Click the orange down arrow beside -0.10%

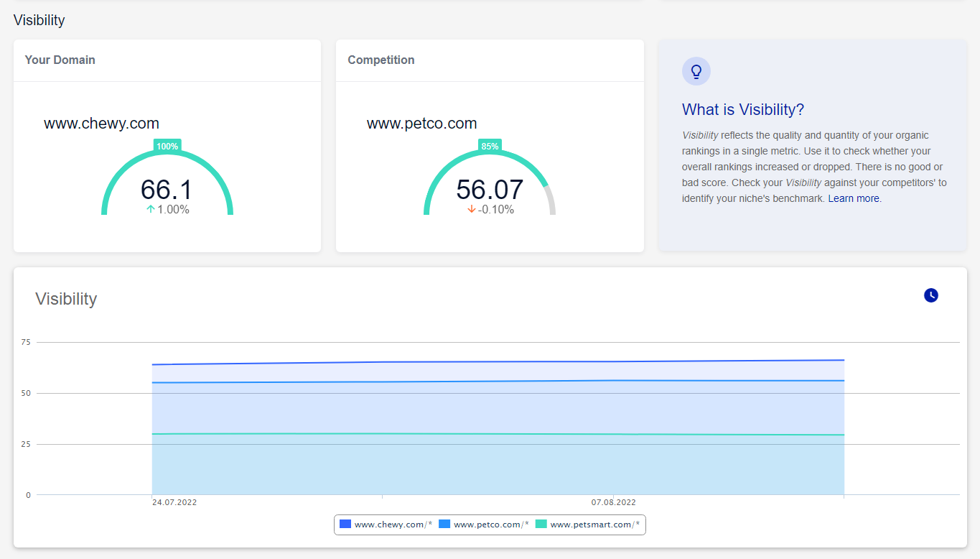[472, 209]
